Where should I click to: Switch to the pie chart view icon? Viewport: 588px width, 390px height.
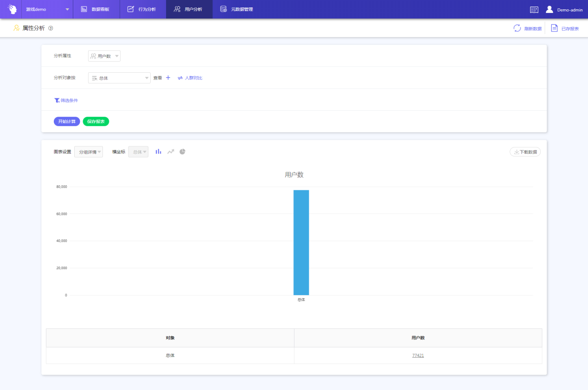point(183,151)
